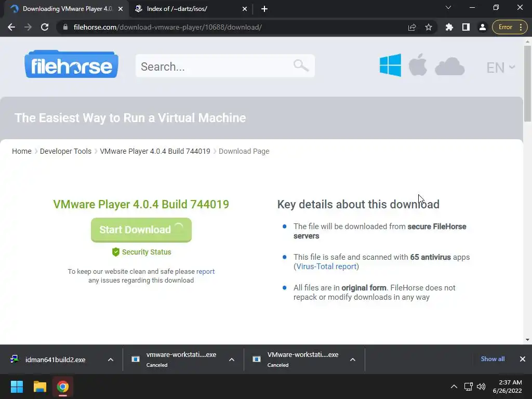Open the Chrome extensions puzzle icon
This screenshot has width=532, height=399.
449,27
